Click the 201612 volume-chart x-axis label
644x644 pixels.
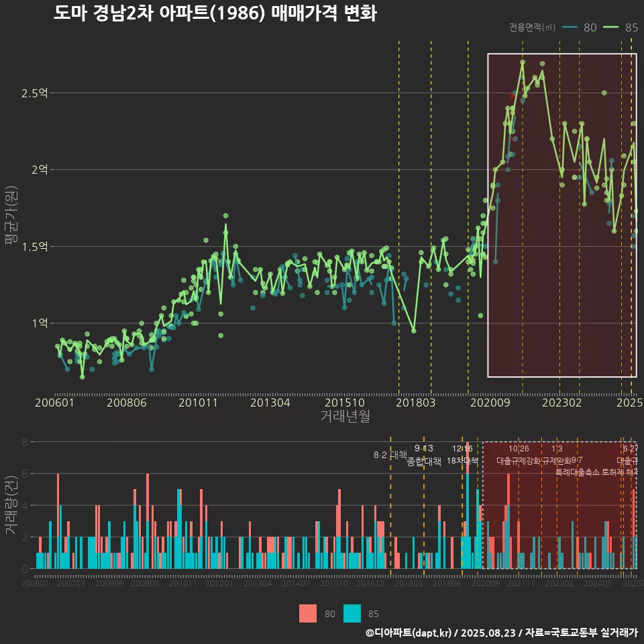[x=370, y=583]
